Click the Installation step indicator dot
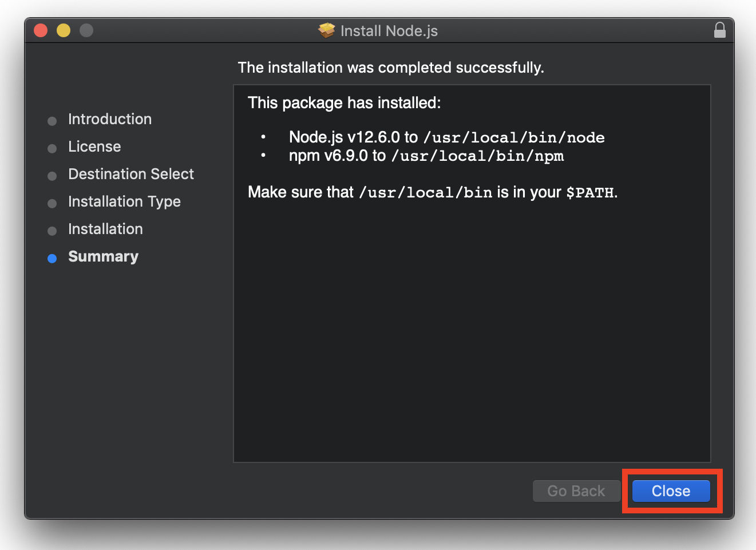The width and height of the screenshot is (756, 550). [52, 231]
